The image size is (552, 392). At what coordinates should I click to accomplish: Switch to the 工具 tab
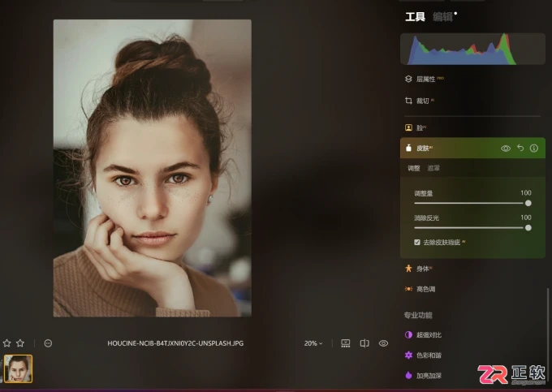415,16
